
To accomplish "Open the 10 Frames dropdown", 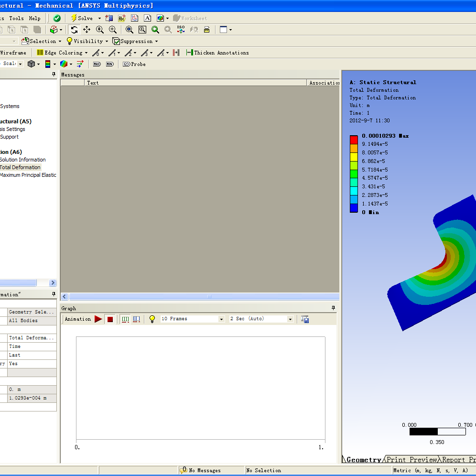I will coord(221,319).
